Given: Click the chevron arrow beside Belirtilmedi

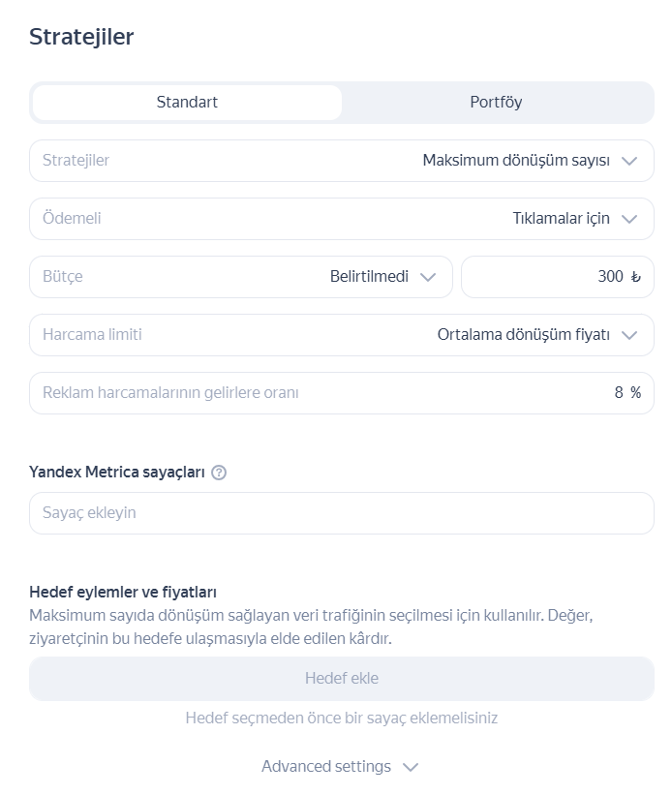Looking at the screenshot, I should (x=428, y=277).
